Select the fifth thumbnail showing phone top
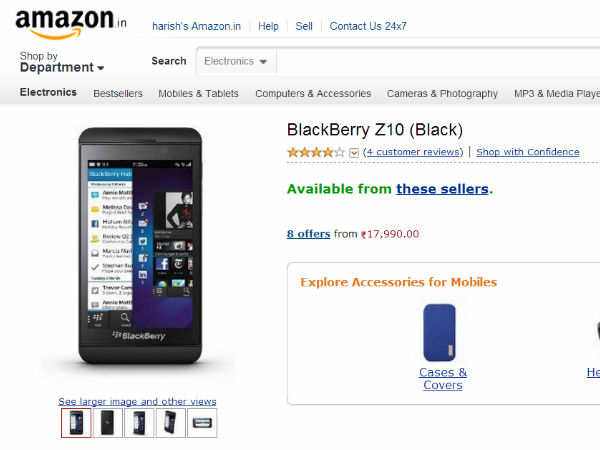Screen dimensions: 600x450 201,423
